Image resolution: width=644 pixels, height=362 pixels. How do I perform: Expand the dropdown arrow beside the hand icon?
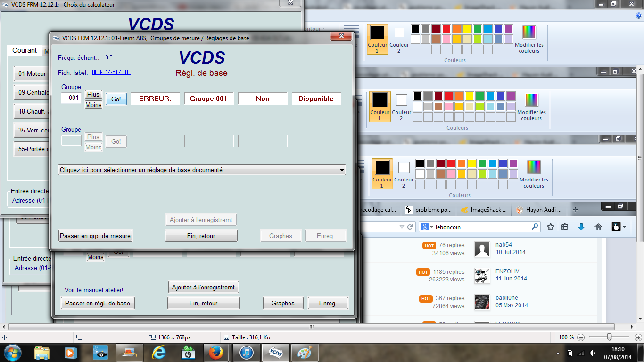click(624, 227)
